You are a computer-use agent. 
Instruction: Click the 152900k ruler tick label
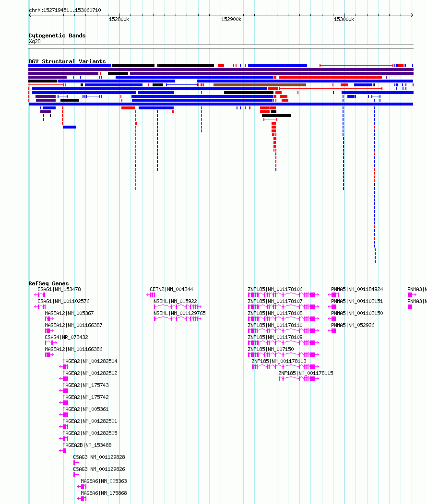[231, 19]
